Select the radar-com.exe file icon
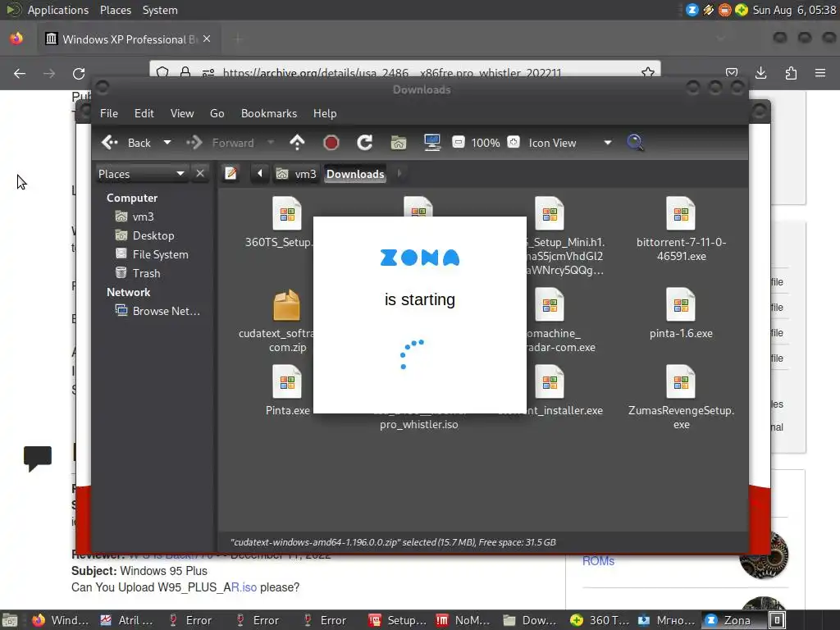The height and width of the screenshot is (630, 840). (550, 305)
